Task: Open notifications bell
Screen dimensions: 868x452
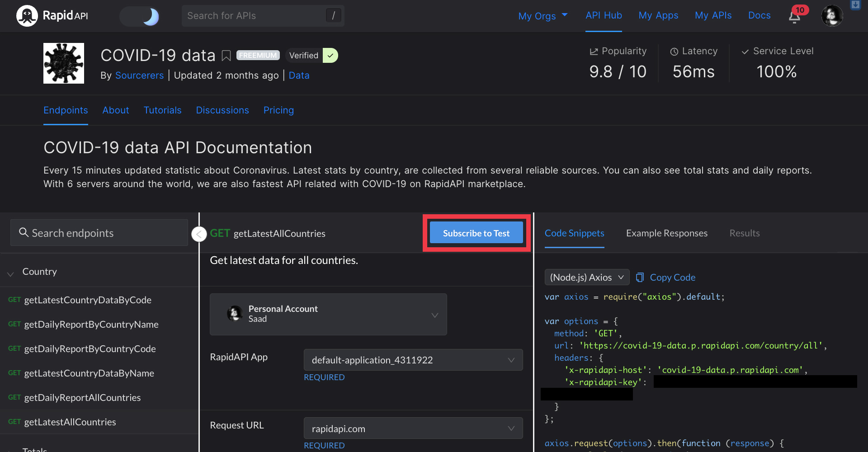Action: pyautogui.click(x=795, y=17)
